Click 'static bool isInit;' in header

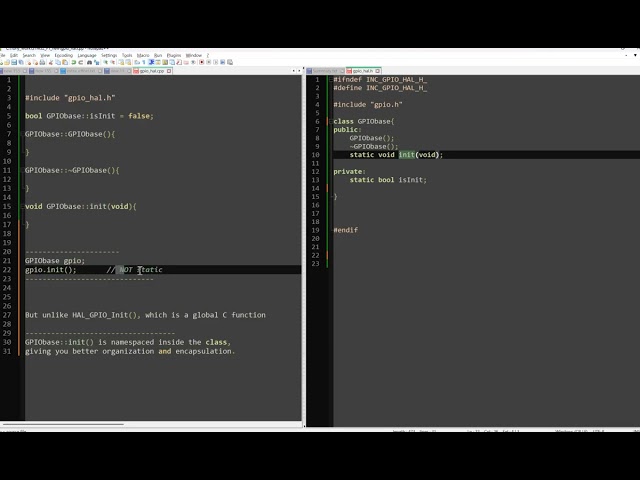click(388, 180)
